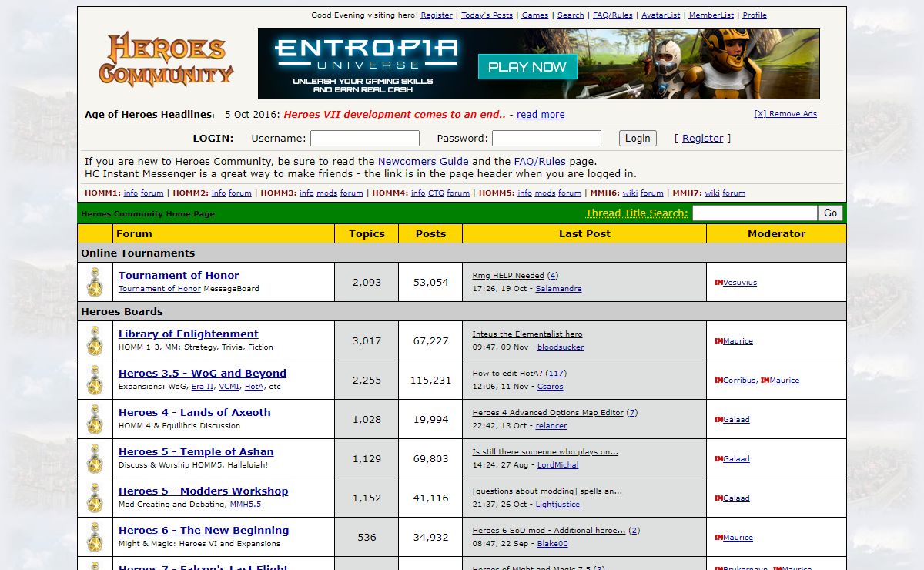Open Heroes 3.5 - WoG and Beyond forum
The image size is (924, 570).
(203, 374)
